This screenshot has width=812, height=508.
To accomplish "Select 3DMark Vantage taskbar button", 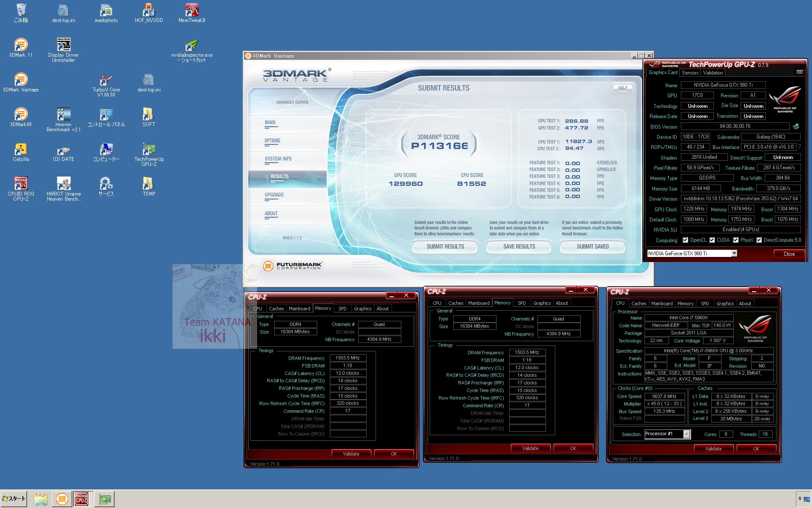I will 62,499.
